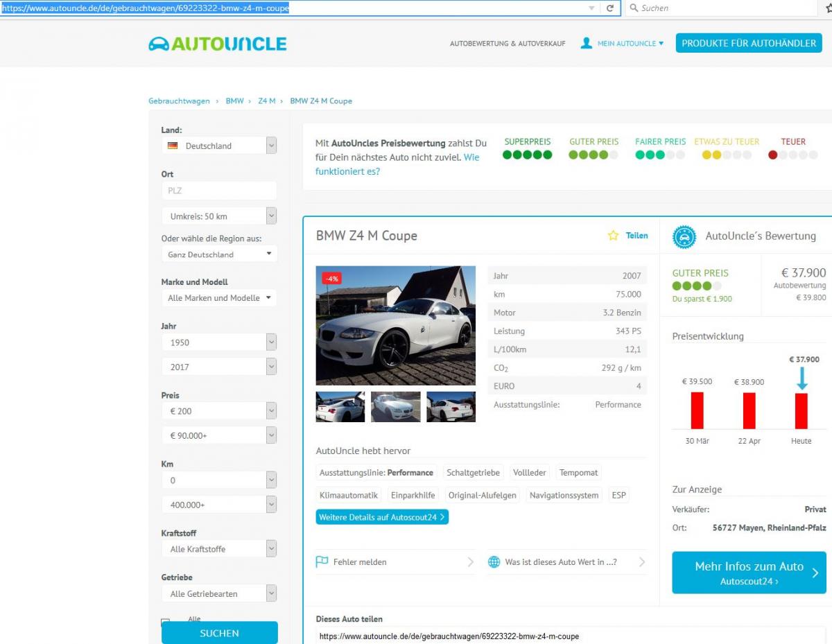Screen dimensions: 832x644
Task: Click the browser reload icon
Action: click(610, 8)
